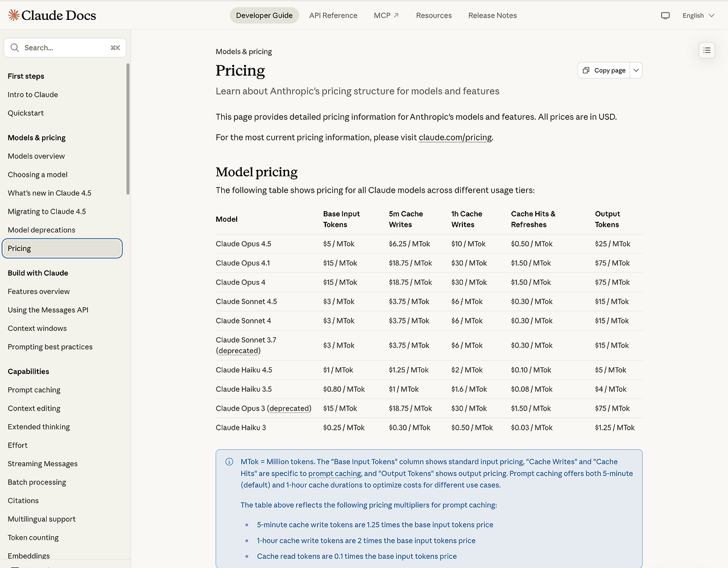Open Context editing page
This screenshot has height=568, width=728.
34,408
